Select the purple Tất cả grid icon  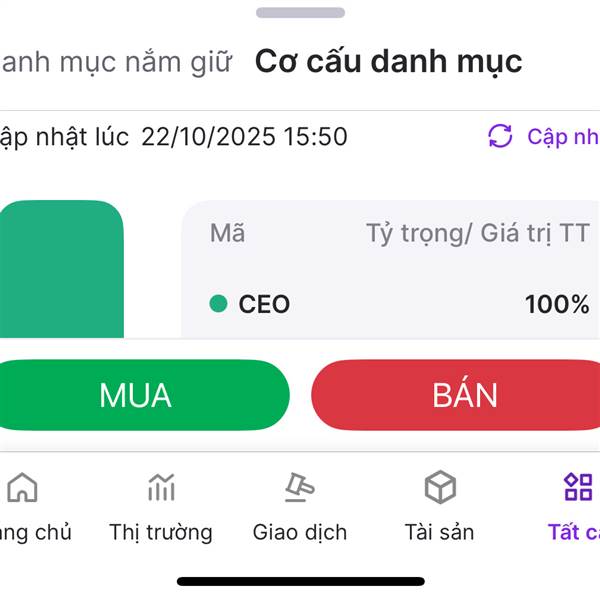(x=578, y=488)
